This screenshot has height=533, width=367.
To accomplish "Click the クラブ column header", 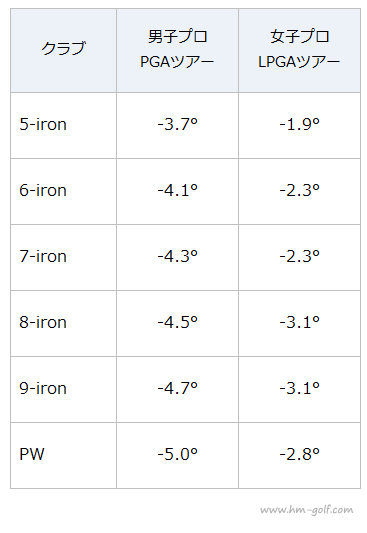I will pos(64,50).
